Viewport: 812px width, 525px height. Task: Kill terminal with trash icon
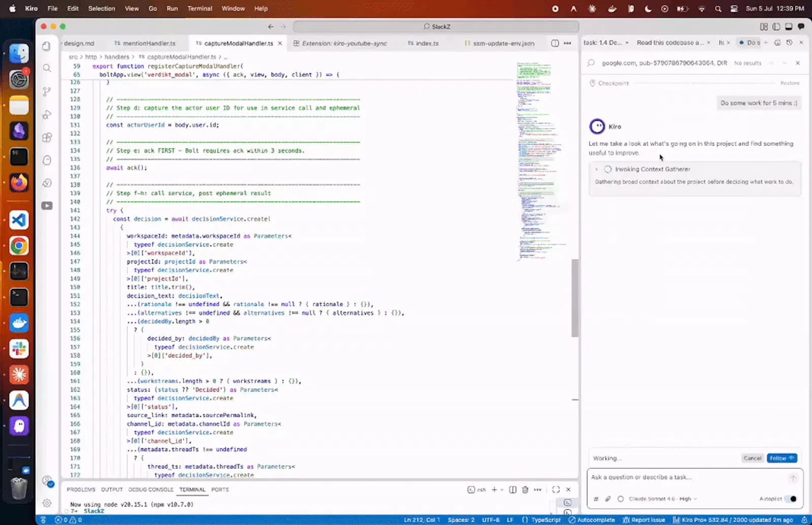(525, 489)
